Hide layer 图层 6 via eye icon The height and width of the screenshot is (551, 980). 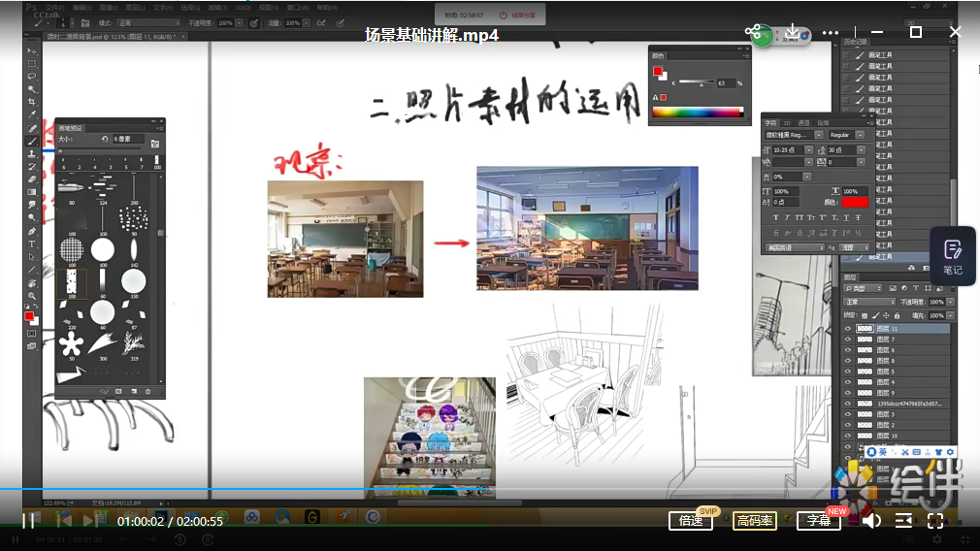pos(847,350)
